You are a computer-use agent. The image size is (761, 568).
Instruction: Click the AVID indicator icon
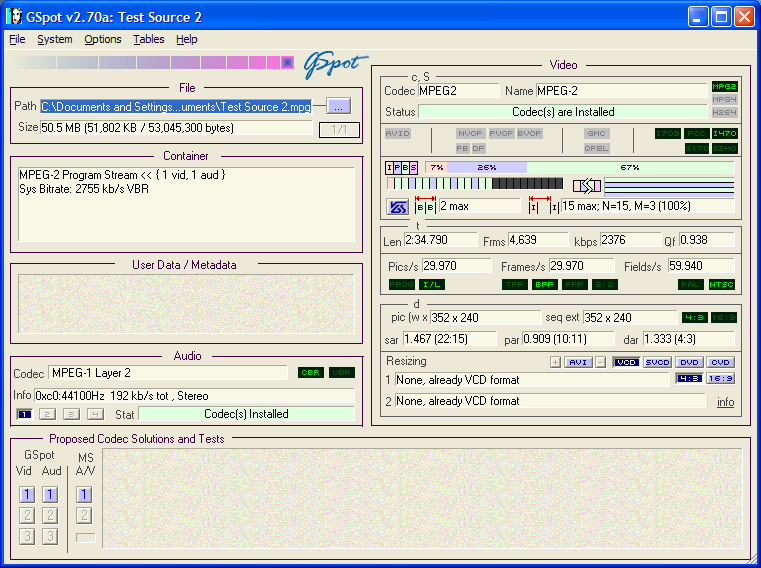pos(397,134)
